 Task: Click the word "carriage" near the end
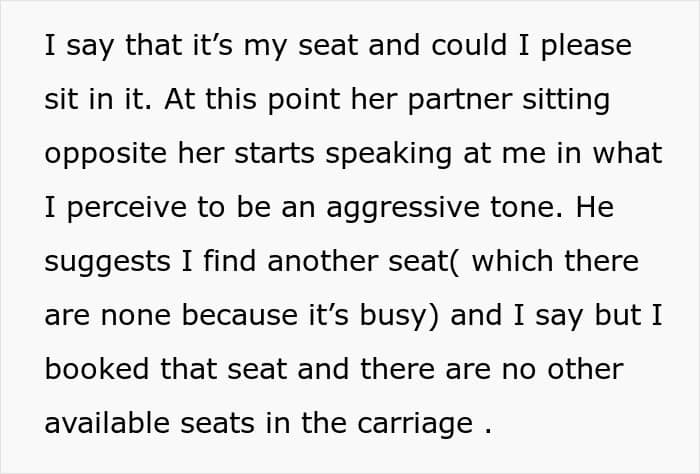pos(415,424)
